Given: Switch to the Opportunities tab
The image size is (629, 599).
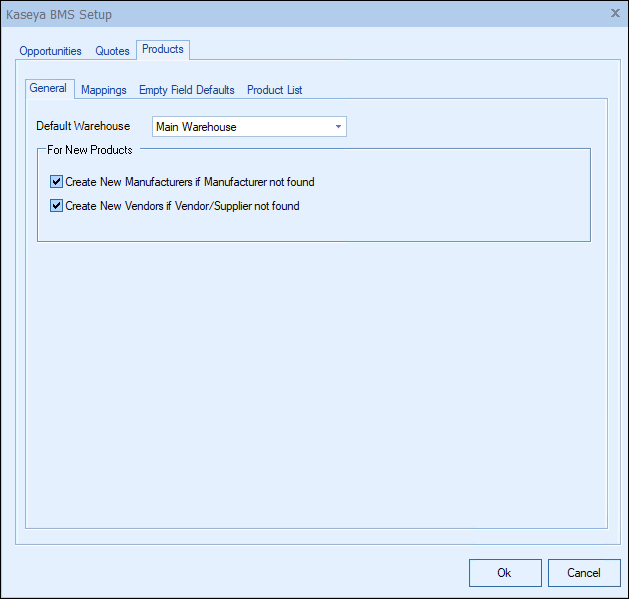Looking at the screenshot, I should click(50, 51).
